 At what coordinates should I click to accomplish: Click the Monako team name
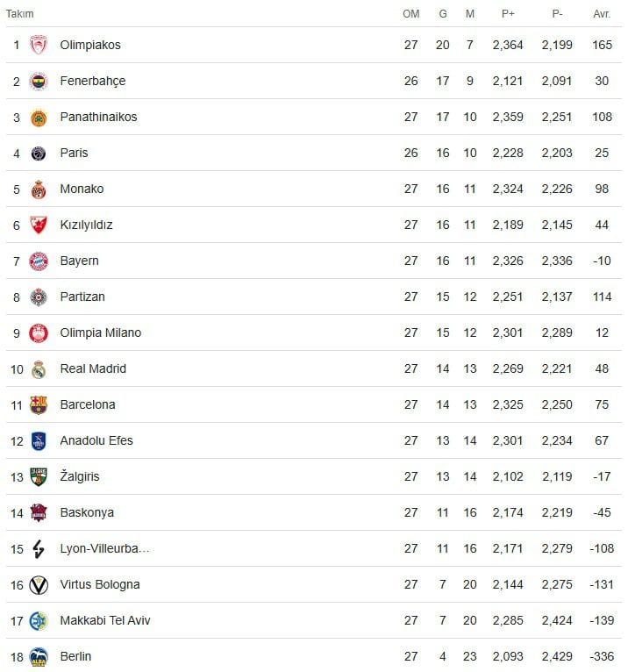coord(82,189)
